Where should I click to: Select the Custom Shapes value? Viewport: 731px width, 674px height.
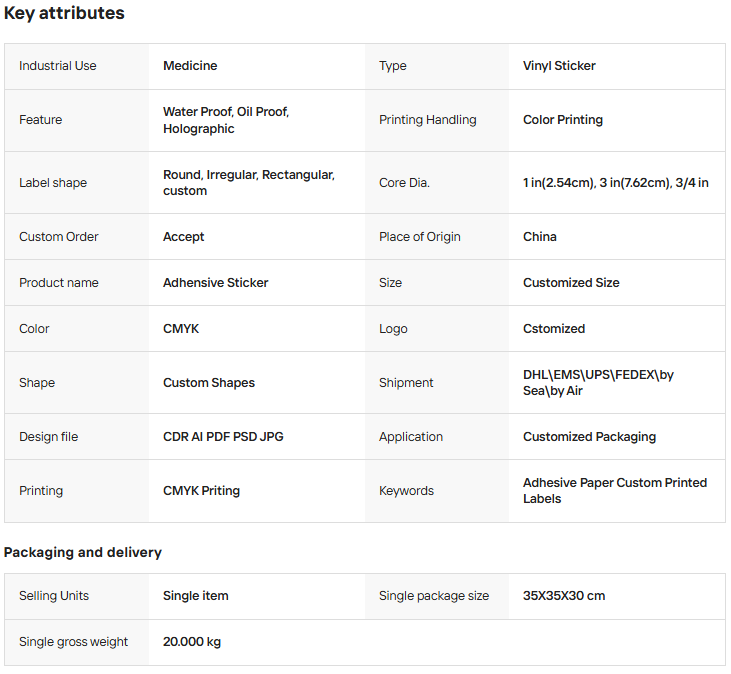[209, 383]
